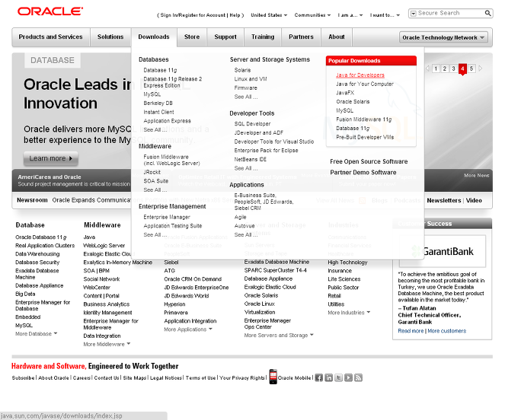Open the Twitter social icon
The height and width of the screenshot is (420, 505).
(x=338, y=378)
